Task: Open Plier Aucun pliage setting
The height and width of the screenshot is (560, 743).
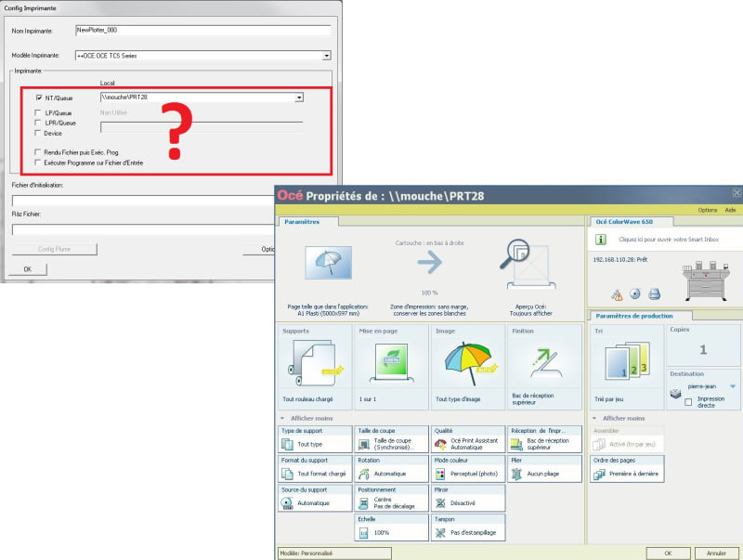Action: click(x=544, y=469)
